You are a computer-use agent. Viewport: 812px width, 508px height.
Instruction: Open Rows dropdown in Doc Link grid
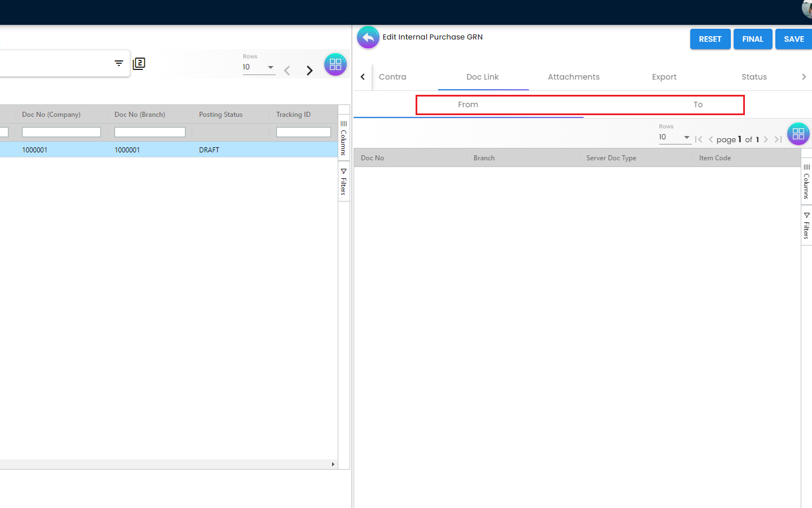tap(675, 137)
